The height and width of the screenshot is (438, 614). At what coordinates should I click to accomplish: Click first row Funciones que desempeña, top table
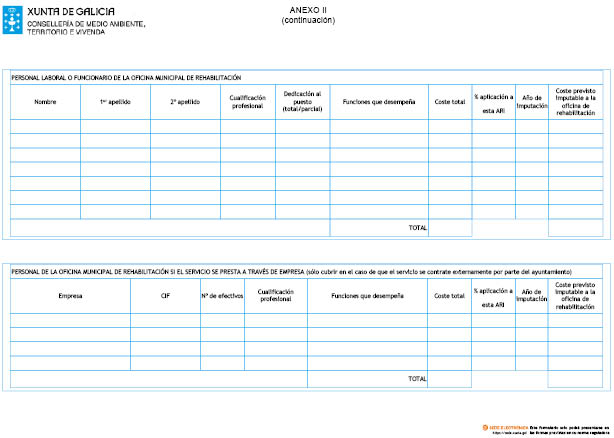[379, 127]
